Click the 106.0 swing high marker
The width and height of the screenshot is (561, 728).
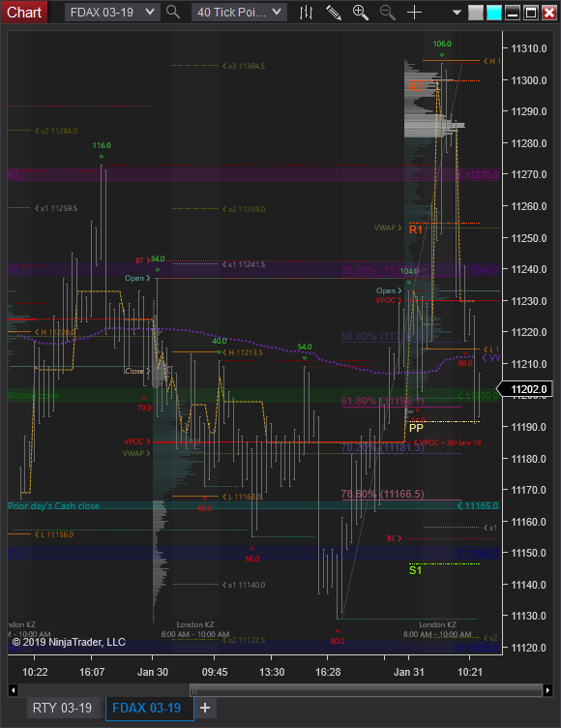point(442,44)
